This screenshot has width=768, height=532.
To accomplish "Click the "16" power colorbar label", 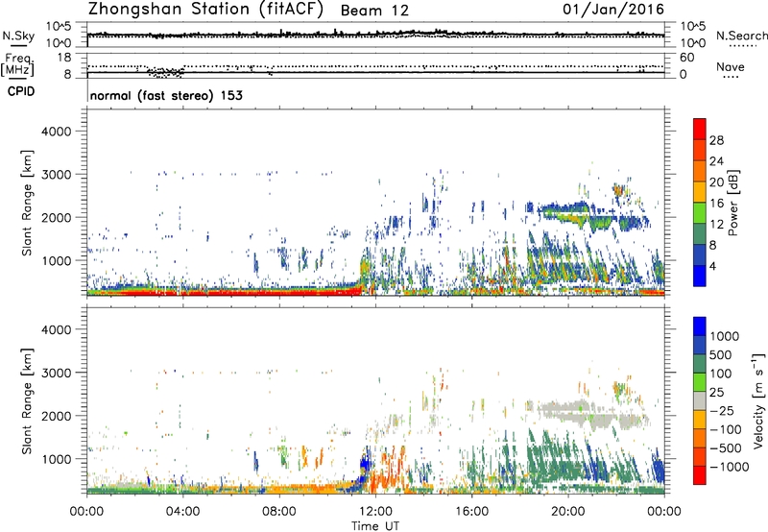I will [x=716, y=204].
